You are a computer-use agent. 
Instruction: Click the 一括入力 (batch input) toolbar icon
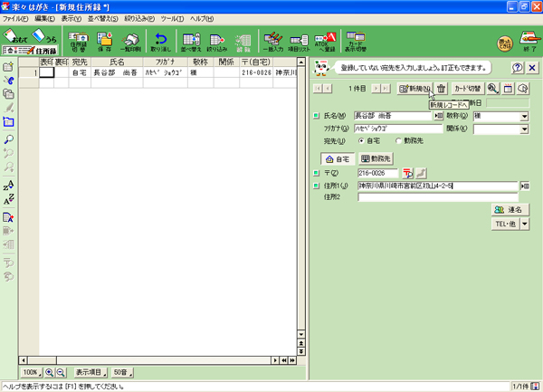click(x=272, y=41)
